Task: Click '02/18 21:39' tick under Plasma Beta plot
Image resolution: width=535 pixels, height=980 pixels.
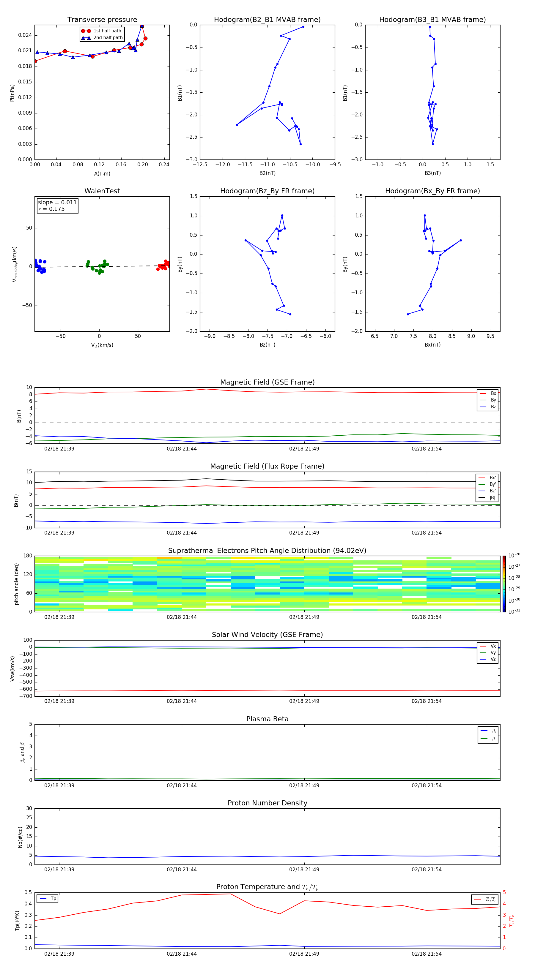Action: [59, 785]
